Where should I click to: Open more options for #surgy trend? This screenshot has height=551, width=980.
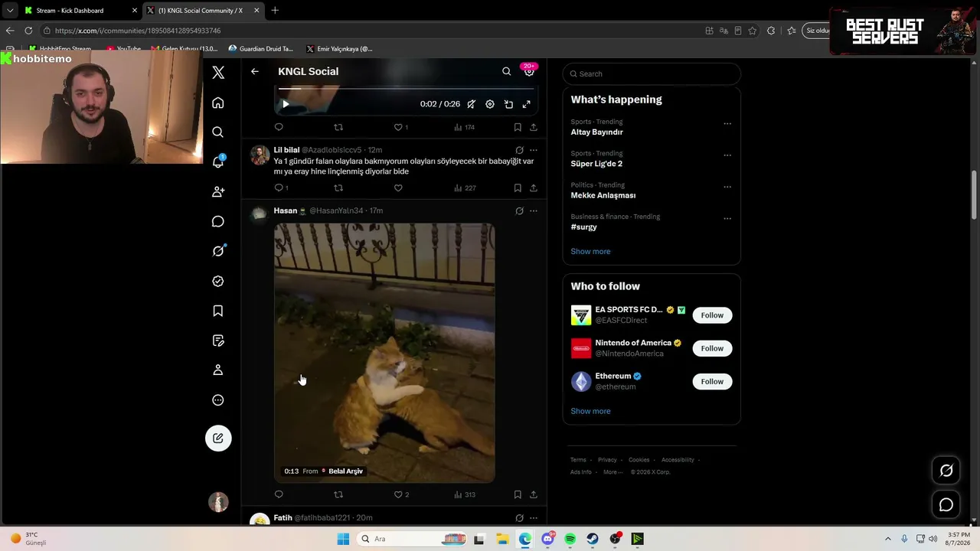[727, 218]
